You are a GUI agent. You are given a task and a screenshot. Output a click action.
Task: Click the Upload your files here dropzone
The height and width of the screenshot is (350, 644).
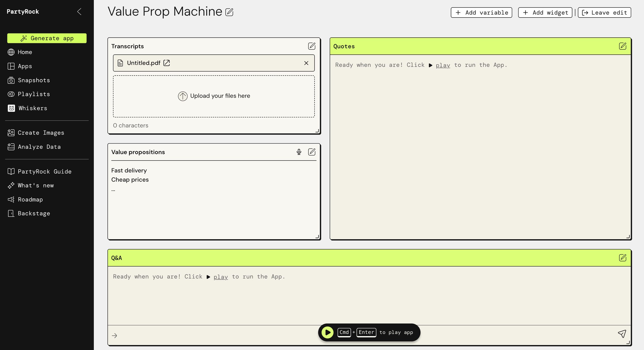click(x=214, y=96)
